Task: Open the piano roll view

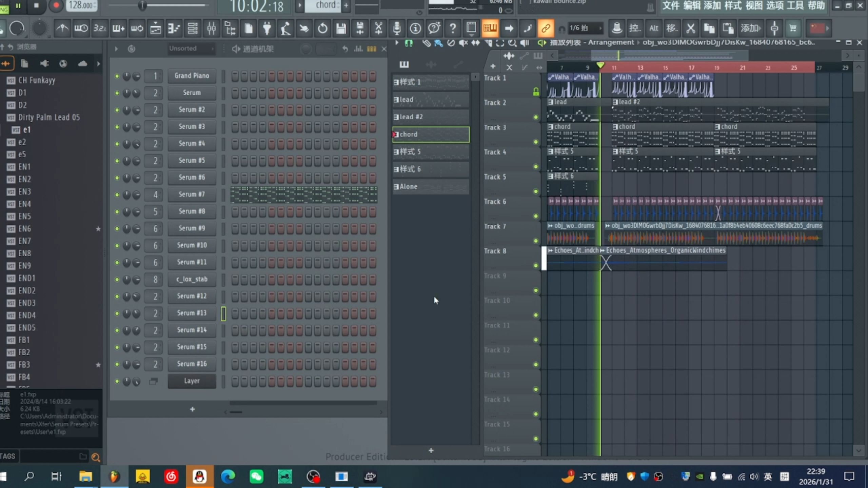Action: click(x=174, y=28)
